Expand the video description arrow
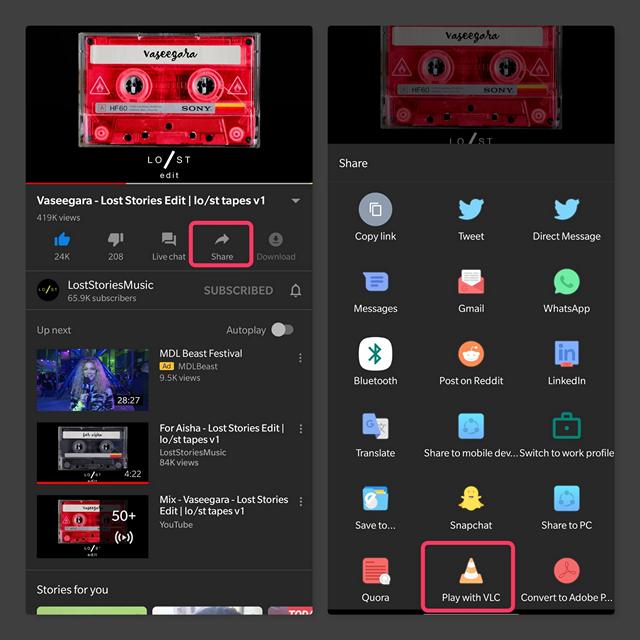640x640 pixels. point(296,201)
